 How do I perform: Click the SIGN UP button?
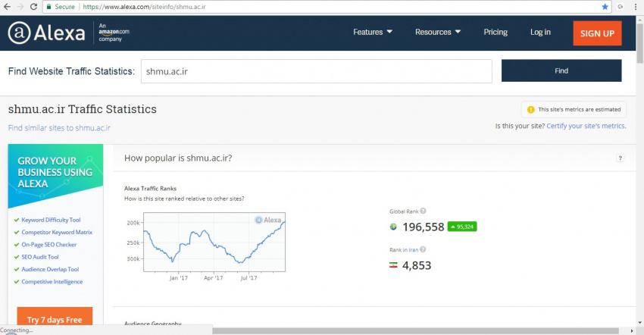coord(597,33)
